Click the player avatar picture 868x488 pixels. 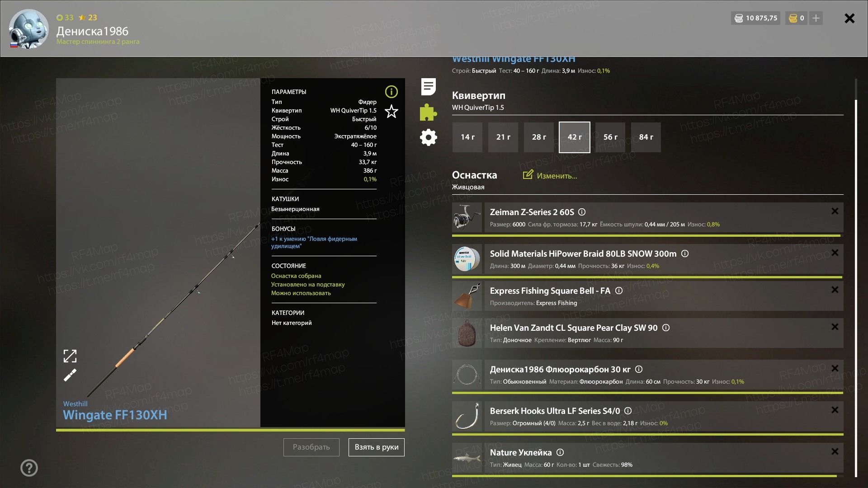point(29,29)
